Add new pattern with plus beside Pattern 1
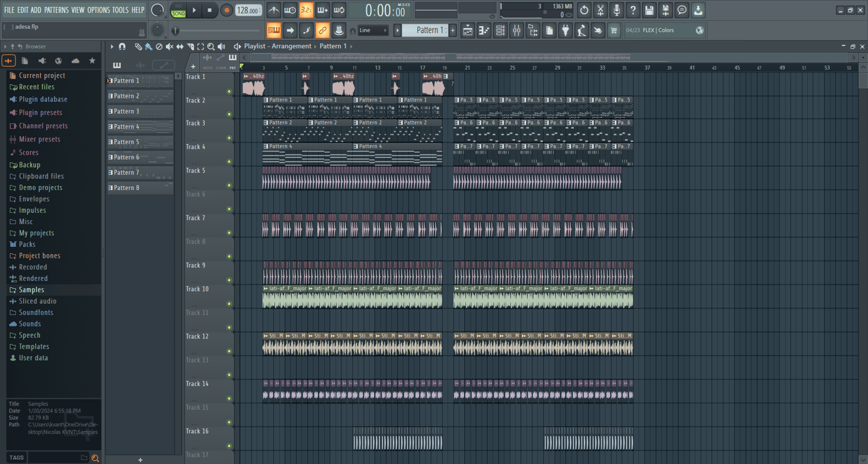Screen dimensions: 868x464 point(453,30)
